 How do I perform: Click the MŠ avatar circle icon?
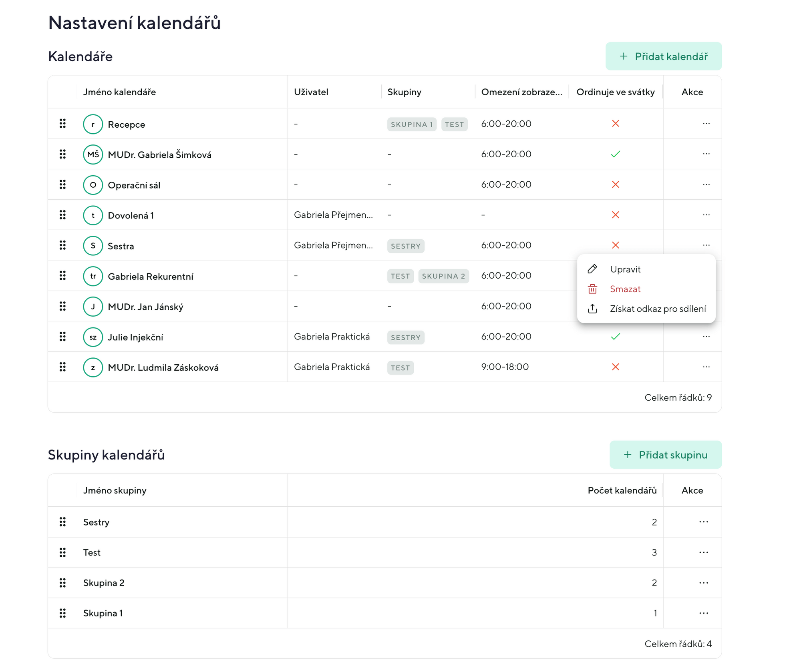click(93, 154)
